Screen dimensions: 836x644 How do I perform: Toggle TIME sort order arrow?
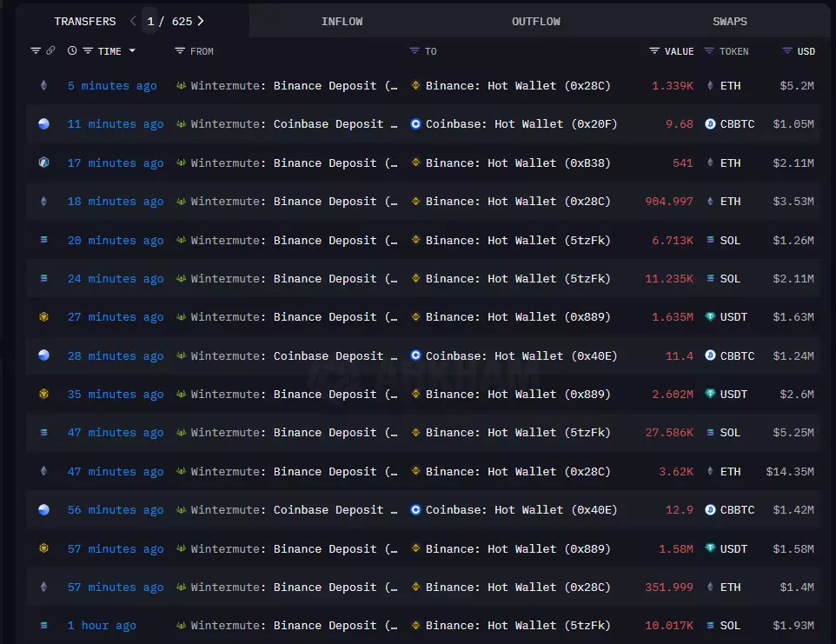point(132,51)
